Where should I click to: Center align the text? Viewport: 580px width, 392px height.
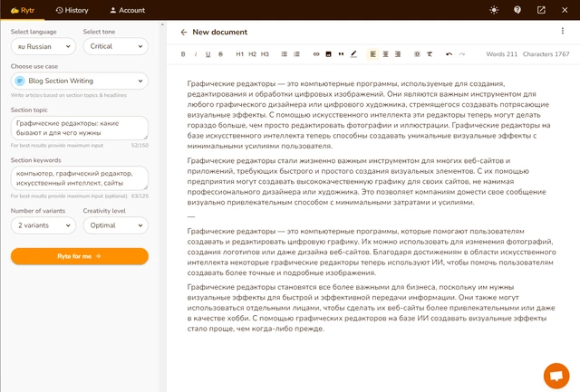pos(385,54)
